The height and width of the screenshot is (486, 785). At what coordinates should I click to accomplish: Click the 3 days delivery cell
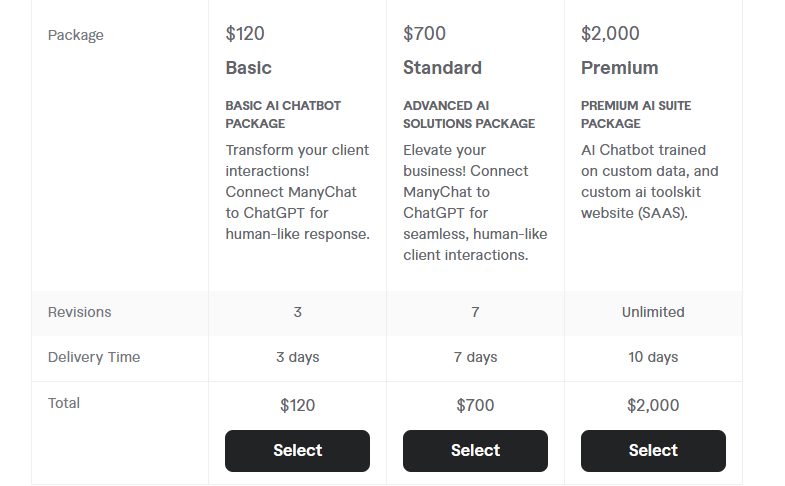click(297, 357)
